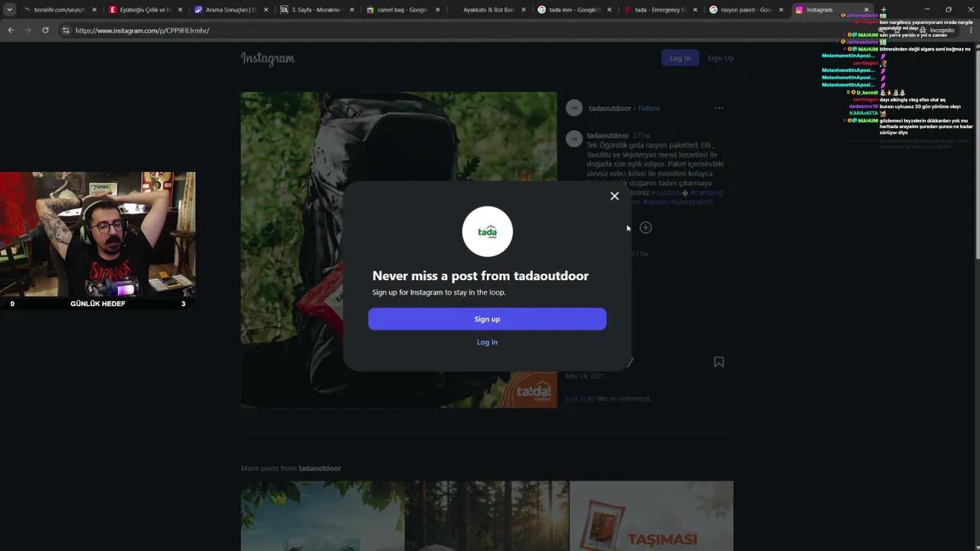Click the Sign Up link in the page header
Image resolution: width=980 pixels, height=551 pixels.
[x=720, y=58]
